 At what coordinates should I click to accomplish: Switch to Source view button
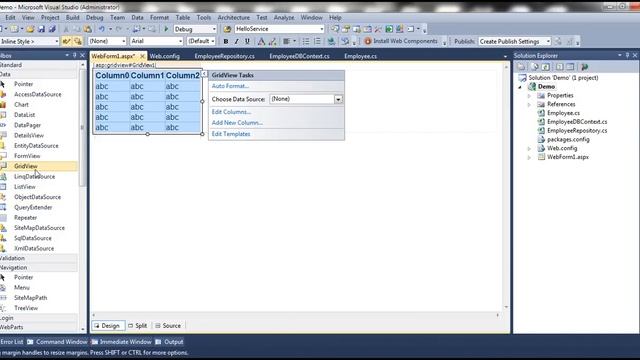(168, 325)
